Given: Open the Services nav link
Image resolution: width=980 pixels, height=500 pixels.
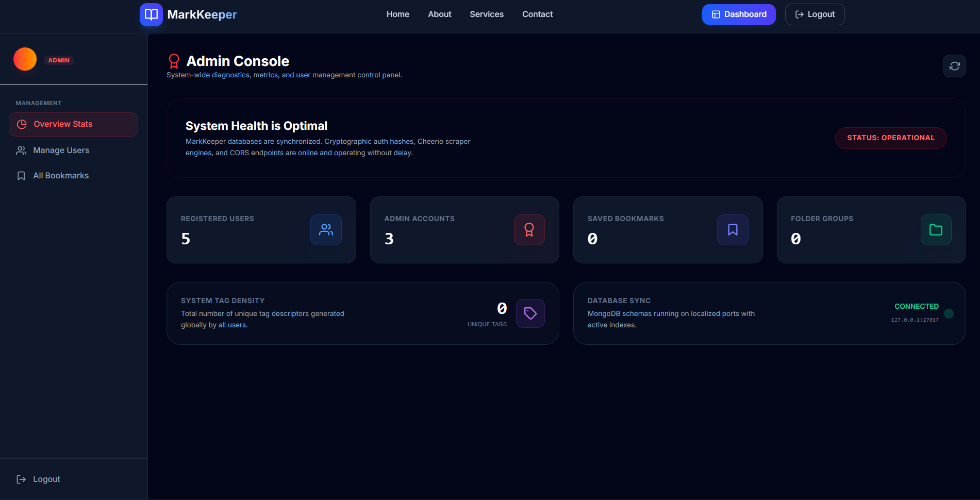Looking at the screenshot, I should coord(487,14).
